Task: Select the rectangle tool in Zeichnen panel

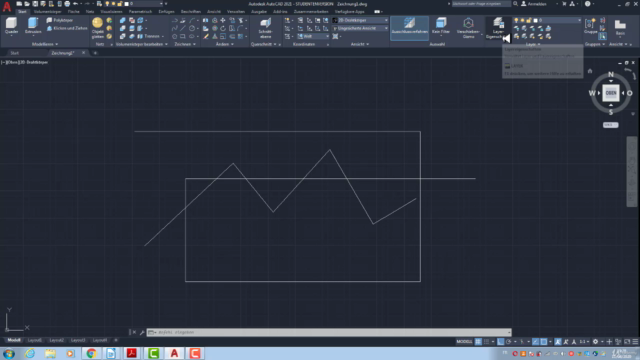Action: [183, 36]
